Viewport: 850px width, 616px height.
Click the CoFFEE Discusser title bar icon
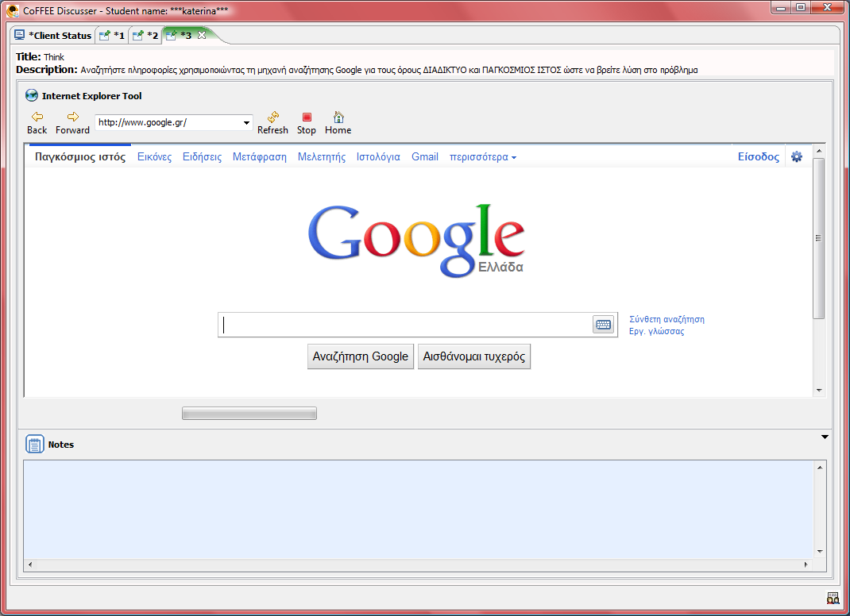pos(13,10)
